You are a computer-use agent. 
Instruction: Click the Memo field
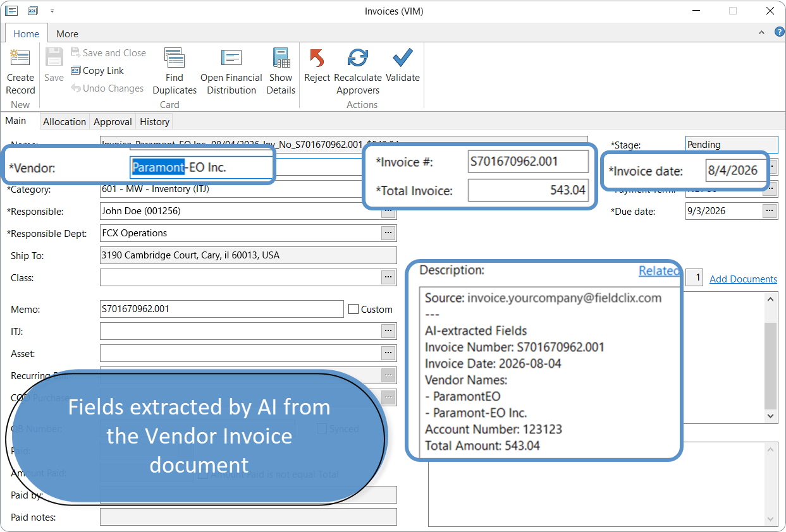point(221,309)
